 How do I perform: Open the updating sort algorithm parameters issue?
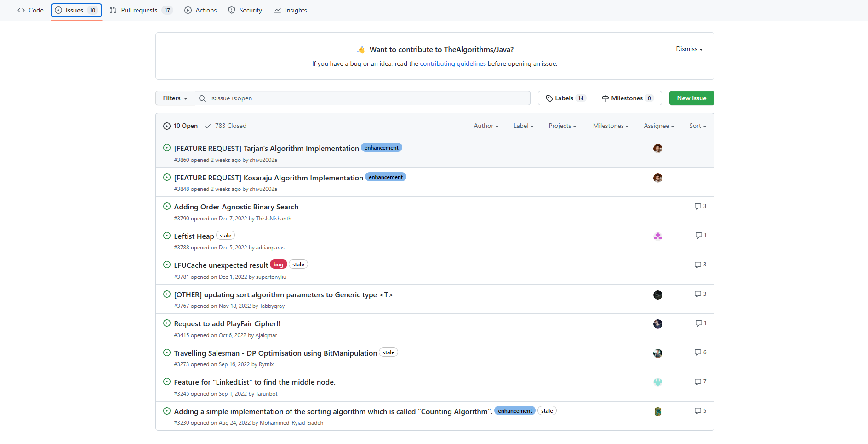tap(283, 295)
